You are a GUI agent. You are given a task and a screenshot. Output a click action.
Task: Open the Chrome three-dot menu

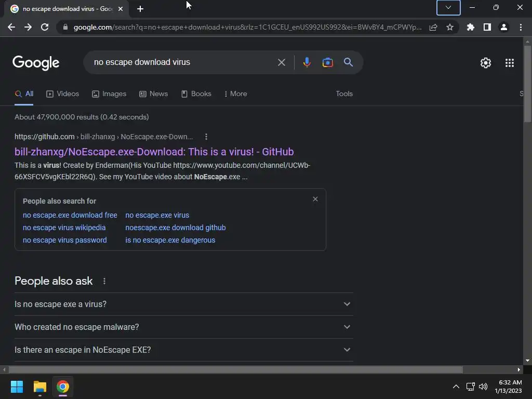[x=521, y=27]
